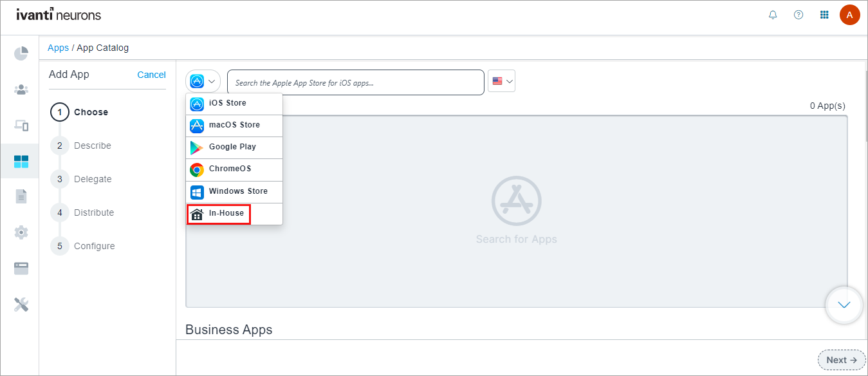Select In-House from the store list

pos(226,214)
